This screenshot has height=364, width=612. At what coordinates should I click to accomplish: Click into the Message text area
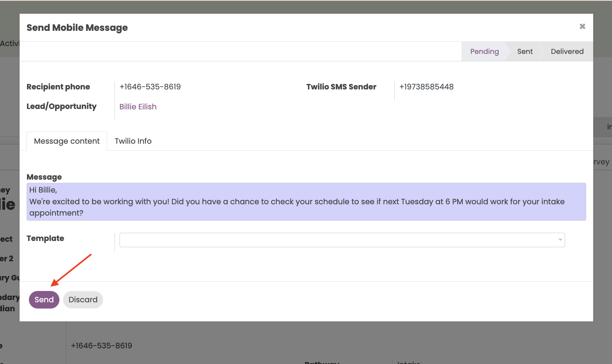(306, 202)
